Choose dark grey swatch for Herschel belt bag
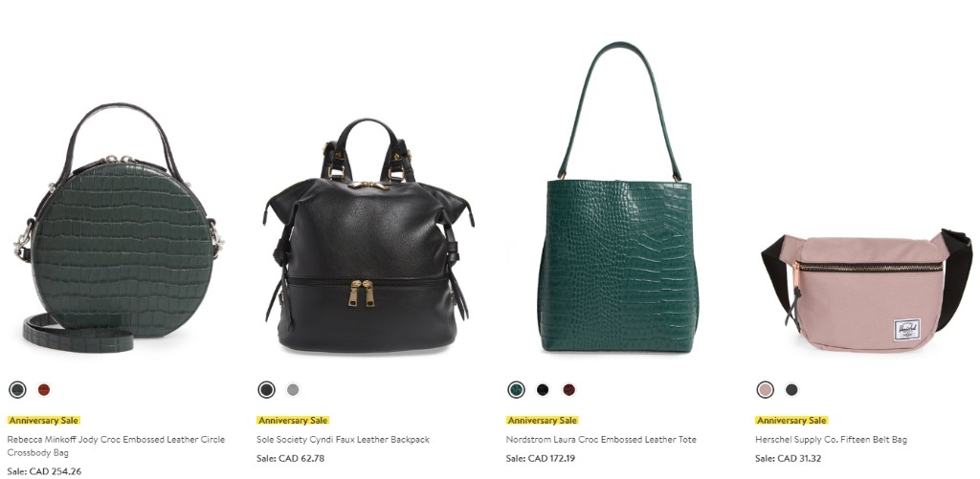 pyautogui.click(x=791, y=390)
